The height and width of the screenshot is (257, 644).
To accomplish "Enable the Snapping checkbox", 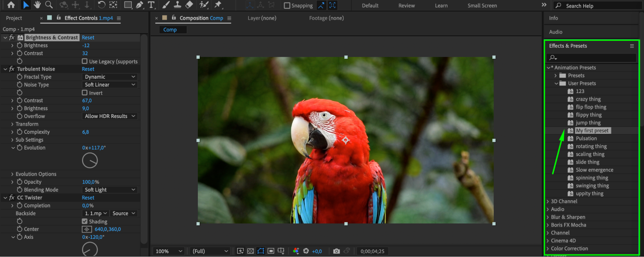I will point(287,5).
